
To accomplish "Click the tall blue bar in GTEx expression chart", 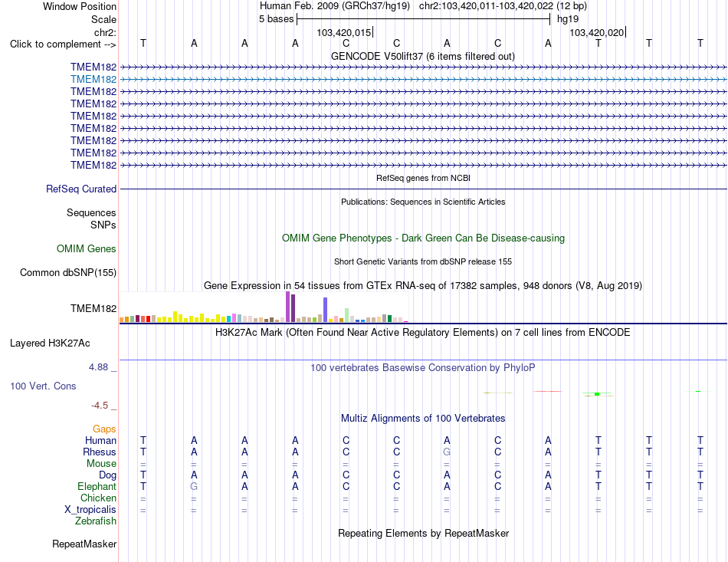I will pos(326,310).
